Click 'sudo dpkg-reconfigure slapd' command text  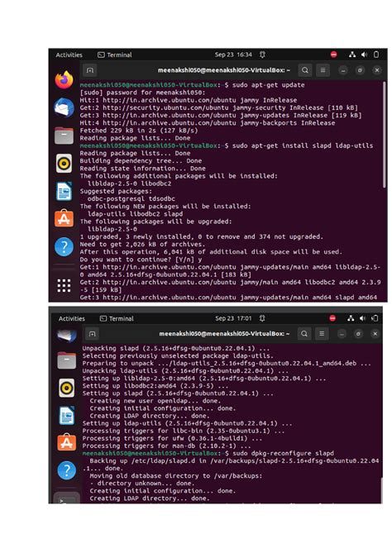coord(283,454)
